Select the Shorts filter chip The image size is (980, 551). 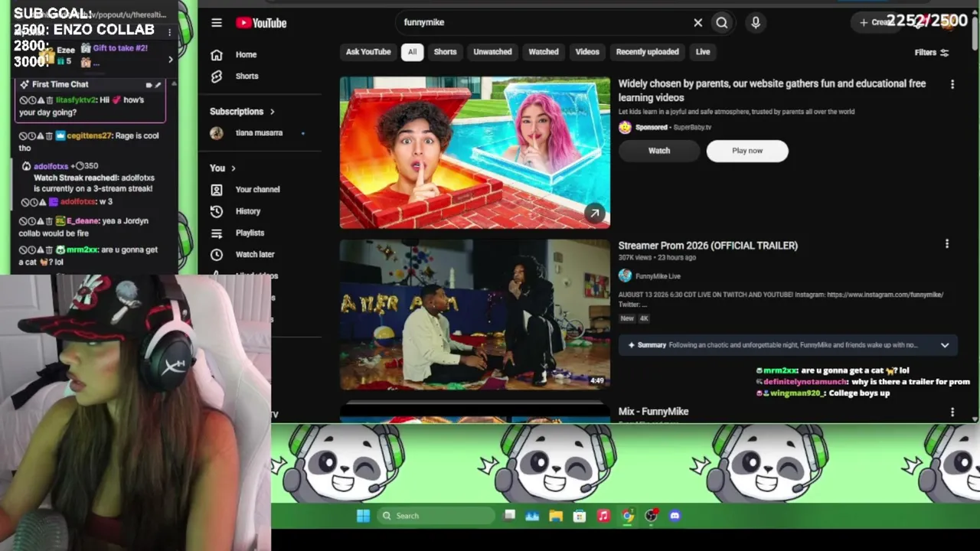pyautogui.click(x=445, y=52)
